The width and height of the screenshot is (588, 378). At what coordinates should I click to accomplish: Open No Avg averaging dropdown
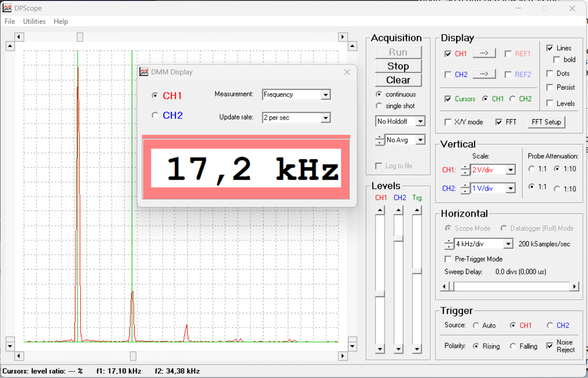[420, 140]
